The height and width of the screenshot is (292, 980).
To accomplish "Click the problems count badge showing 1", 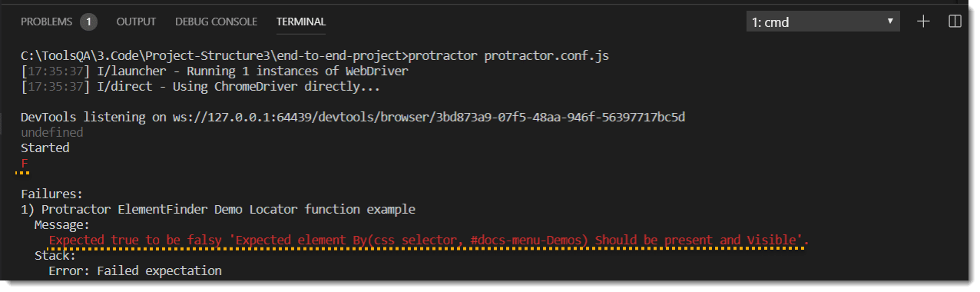I will [88, 22].
